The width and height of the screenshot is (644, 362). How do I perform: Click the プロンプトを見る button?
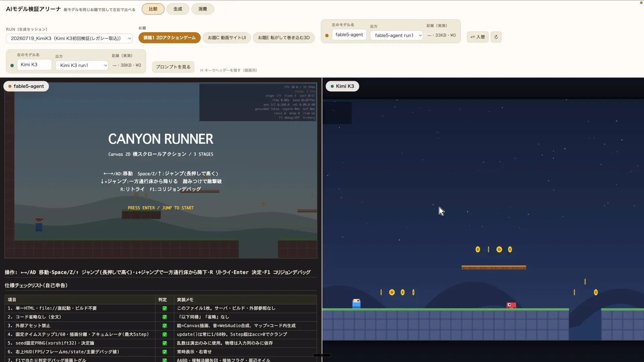pos(173,67)
